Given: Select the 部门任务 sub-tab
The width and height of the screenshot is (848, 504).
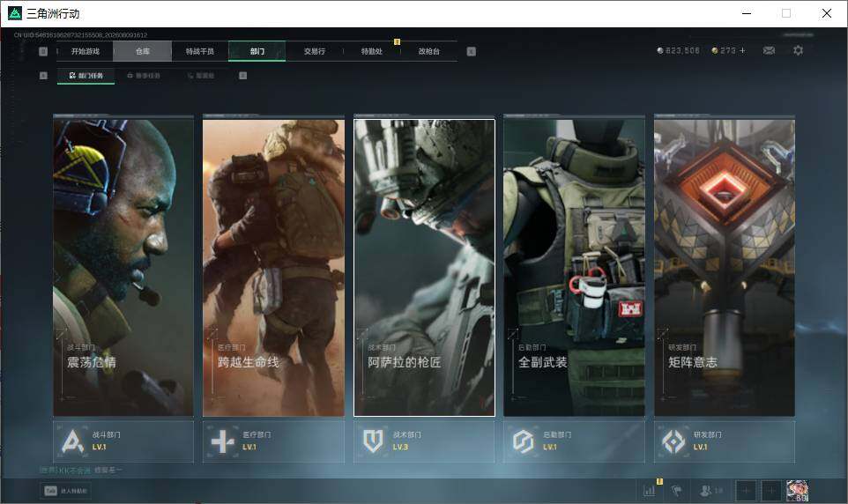Looking at the screenshot, I should 86,76.
